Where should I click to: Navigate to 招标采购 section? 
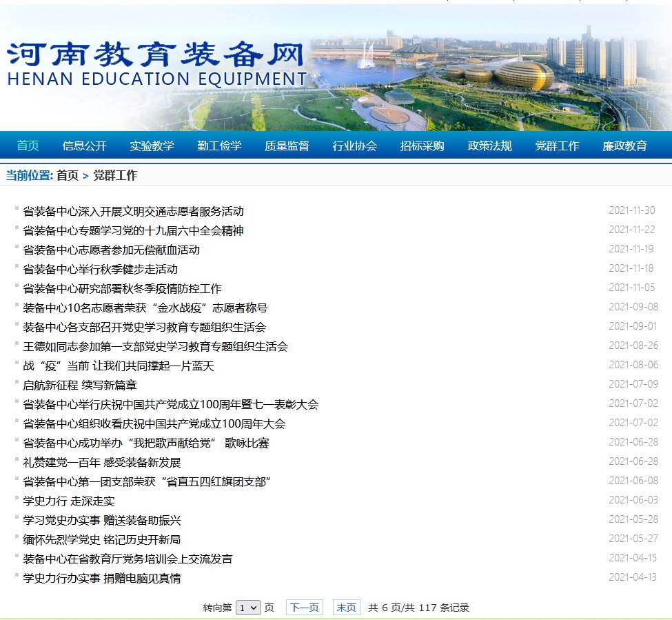[x=422, y=146]
